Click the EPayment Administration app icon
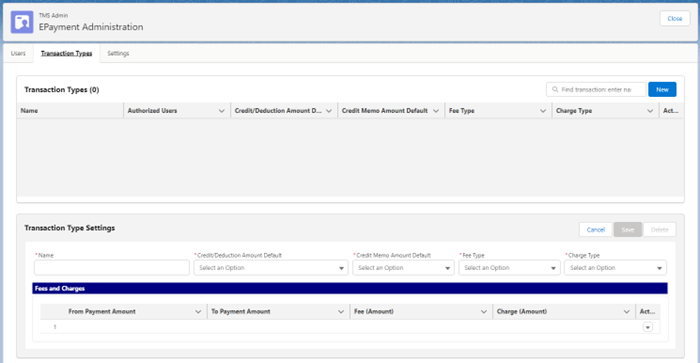The width and height of the screenshot is (700, 363). click(22, 22)
